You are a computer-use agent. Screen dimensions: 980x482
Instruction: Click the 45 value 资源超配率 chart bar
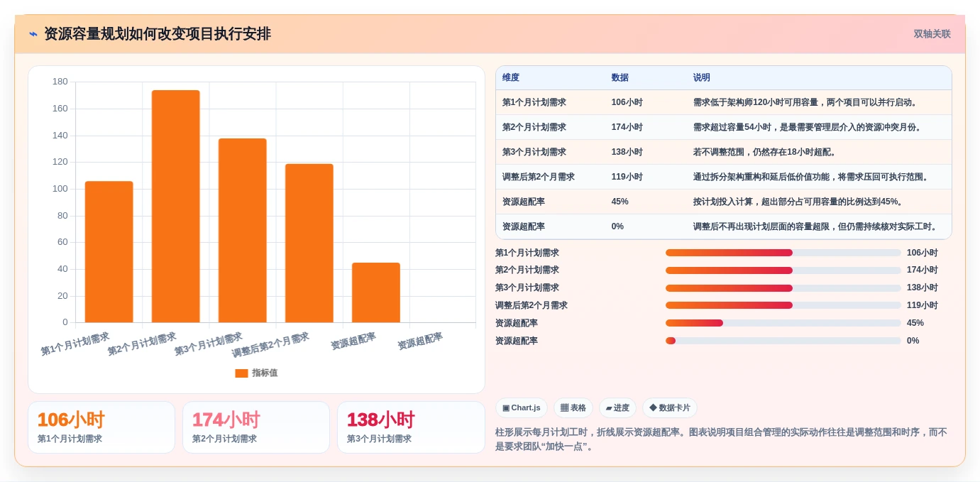pos(376,292)
